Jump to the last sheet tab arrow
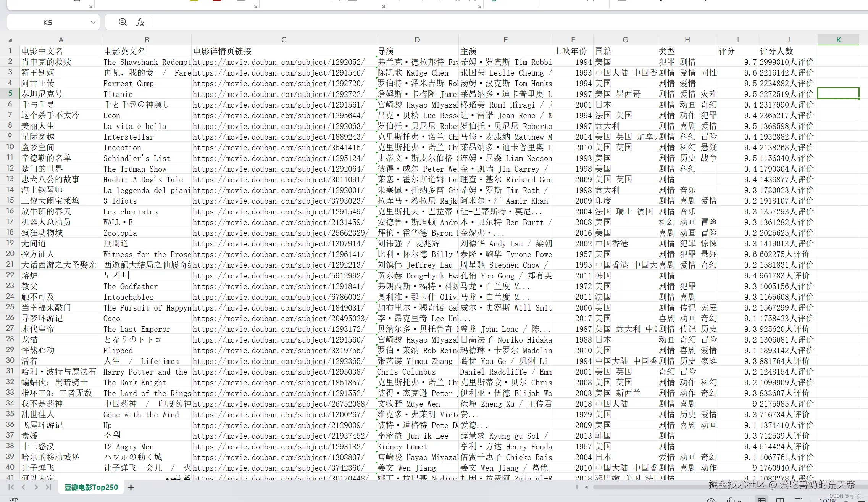This screenshot has height=502, width=868. coord(48,487)
